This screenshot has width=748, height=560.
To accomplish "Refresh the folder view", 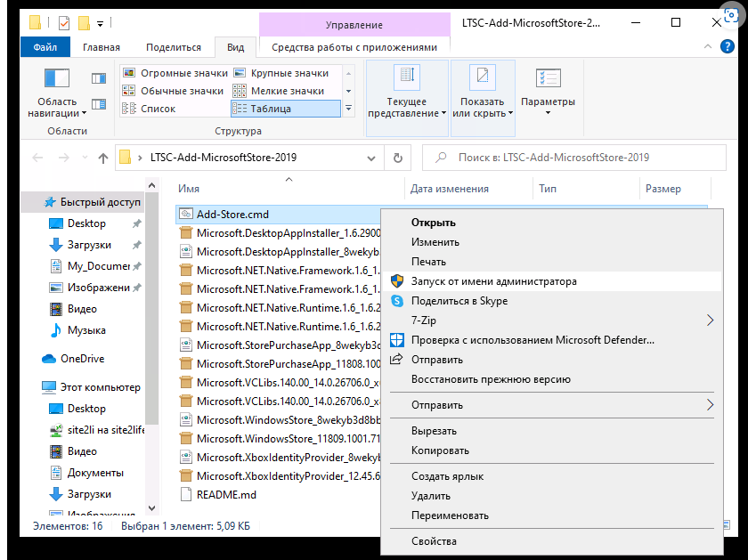I will click(398, 158).
